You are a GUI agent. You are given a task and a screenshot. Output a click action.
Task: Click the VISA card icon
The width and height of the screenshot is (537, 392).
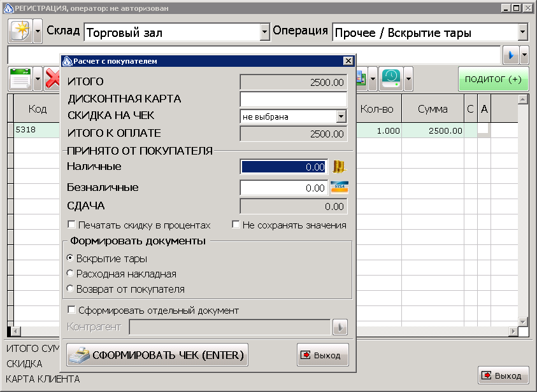[340, 188]
